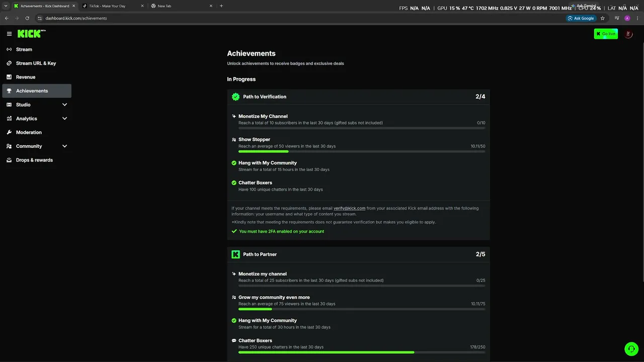Open the Chrome profile A avatar
This screenshot has width=644, height=362.
click(x=627, y=18)
